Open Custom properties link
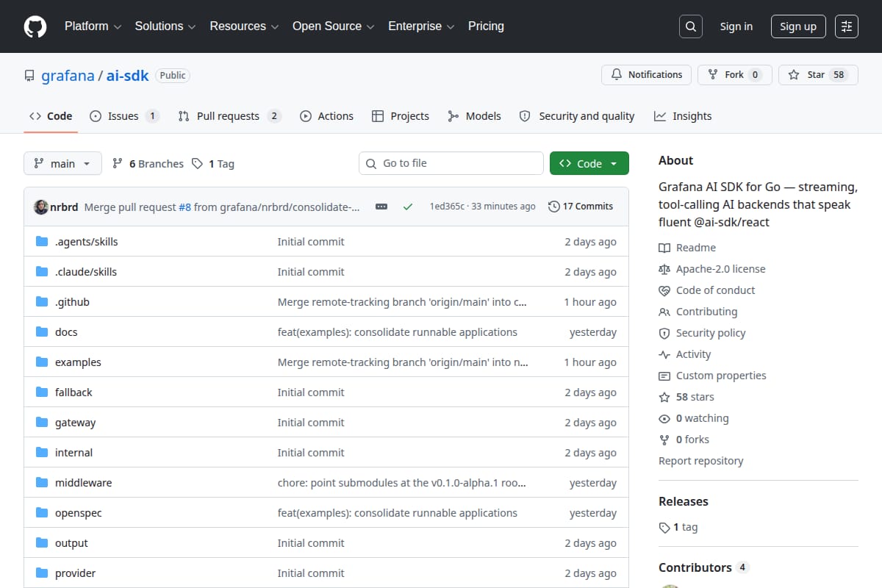The height and width of the screenshot is (588, 882). click(x=712, y=376)
